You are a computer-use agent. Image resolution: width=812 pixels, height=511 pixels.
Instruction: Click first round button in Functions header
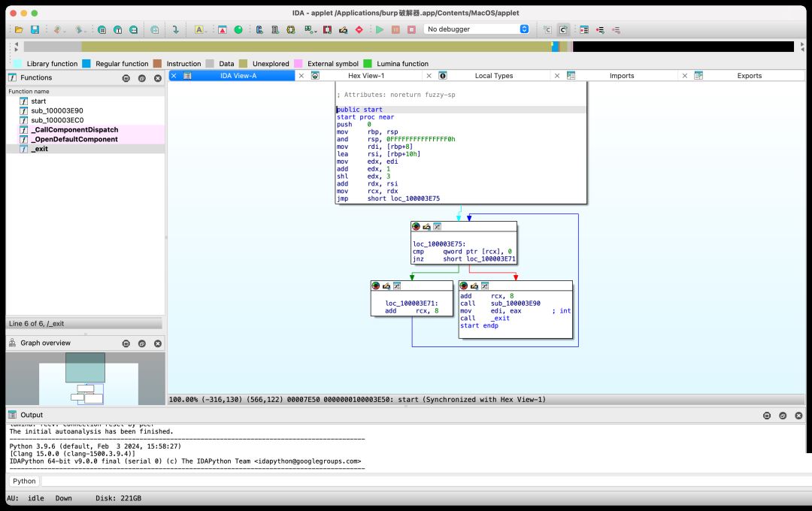point(126,78)
